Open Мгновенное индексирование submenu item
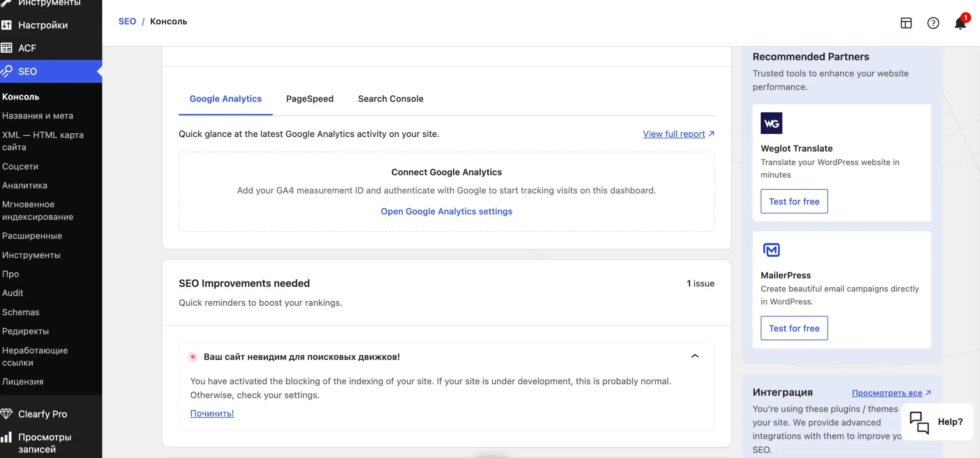Screen dimensions: 980x458 [x=38, y=210]
